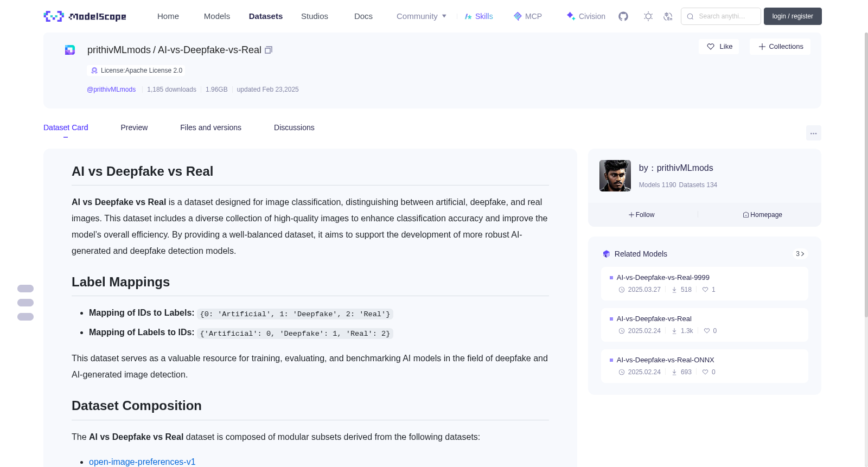This screenshot has height=467, width=868.
Task: Open the @prithivMLmods profile link
Action: 111,89
